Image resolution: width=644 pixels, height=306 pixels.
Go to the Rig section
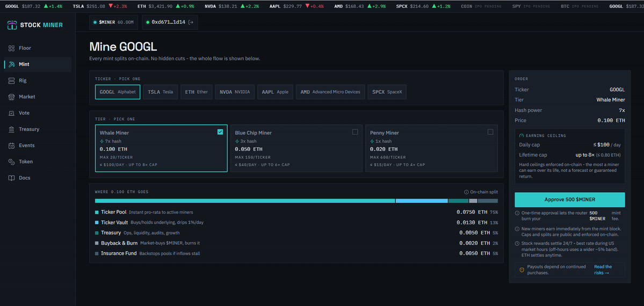pos(38,81)
